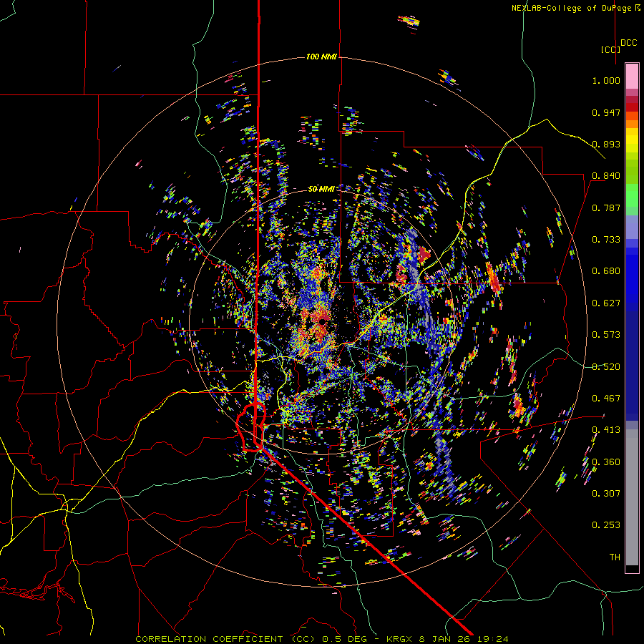
Task: Click the 0.733 legend value
Action: pos(606,240)
